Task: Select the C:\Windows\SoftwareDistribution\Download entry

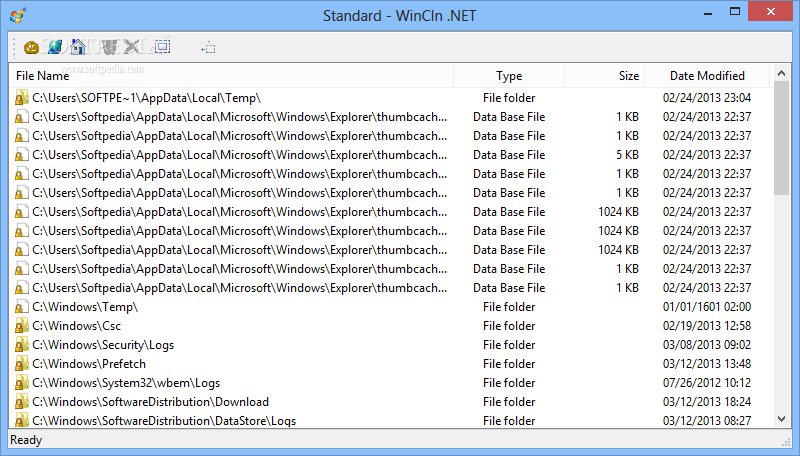Action: point(151,401)
